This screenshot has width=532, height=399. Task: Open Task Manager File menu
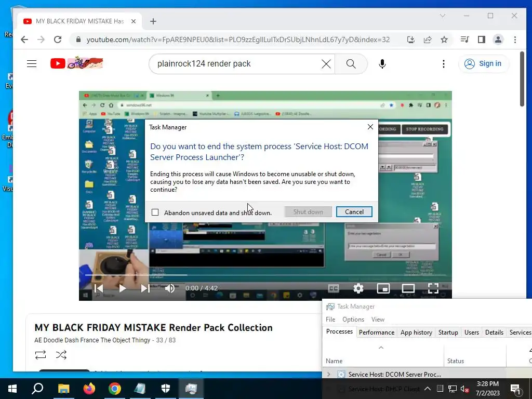[330, 320]
